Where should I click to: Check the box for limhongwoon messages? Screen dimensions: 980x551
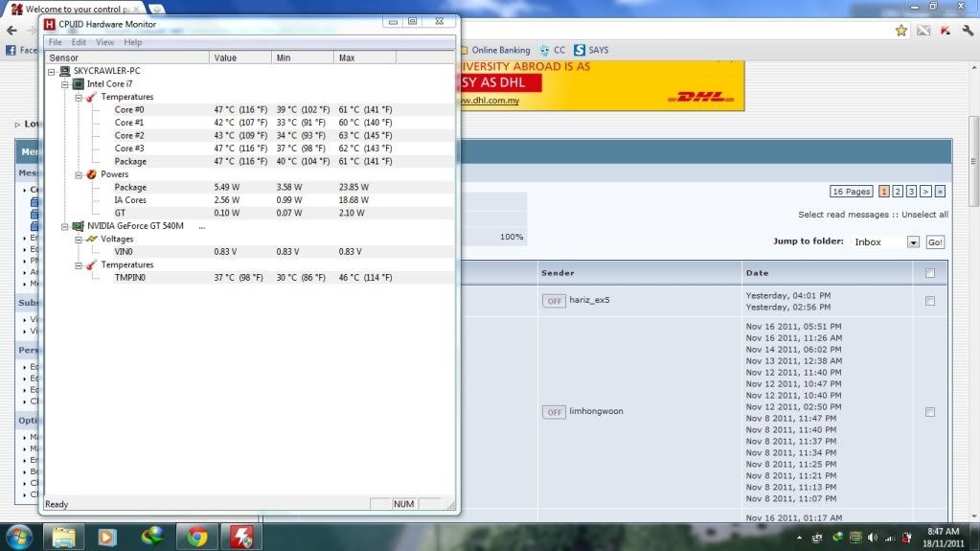[926, 412]
